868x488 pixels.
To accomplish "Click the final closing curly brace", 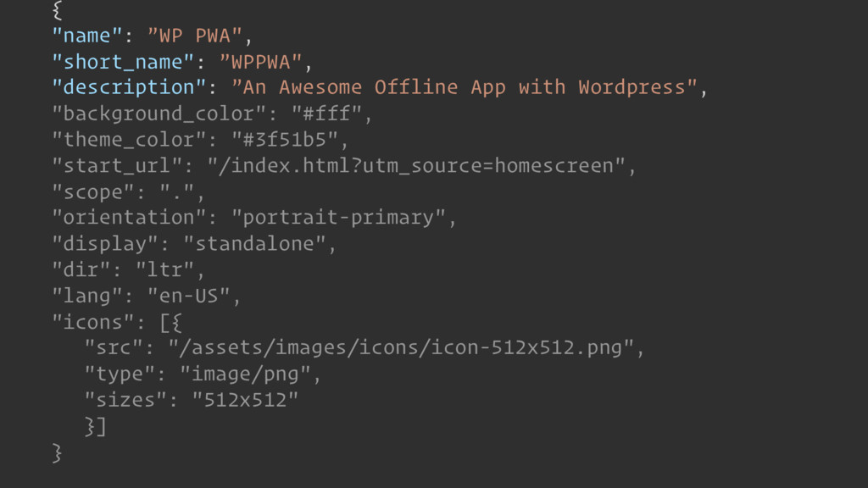I will [57, 452].
